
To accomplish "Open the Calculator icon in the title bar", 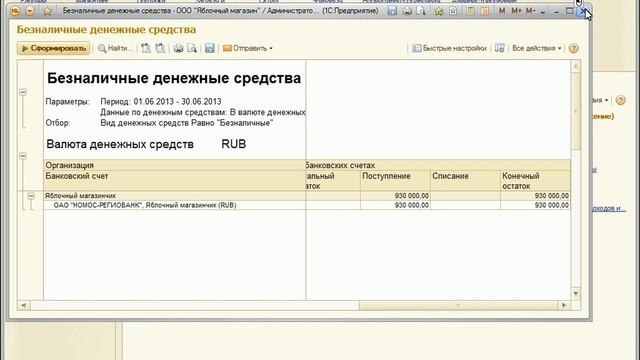I will (x=470, y=11).
